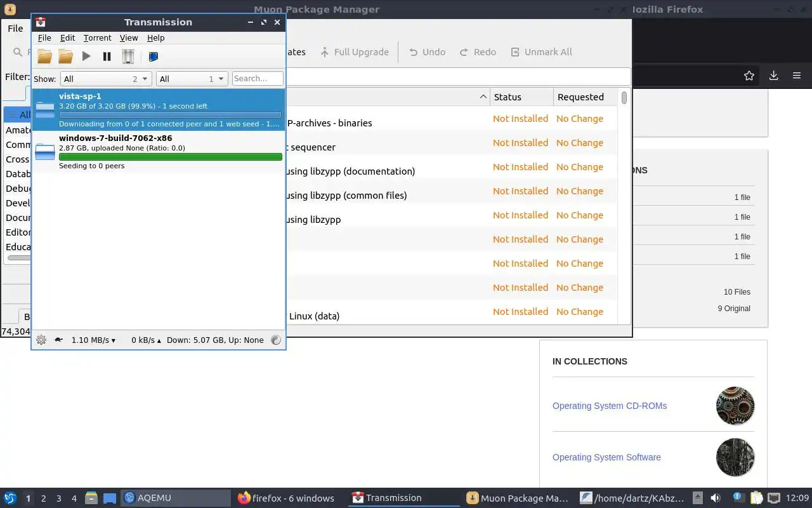
Task: Open Transmission File menu
Action: click(44, 38)
